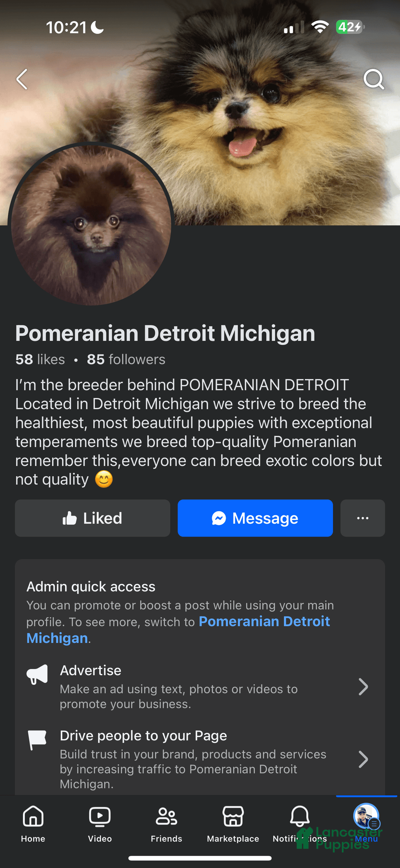The height and width of the screenshot is (868, 400).
Task: Message the Pomeranian Detroit Michigan page
Action: click(255, 518)
